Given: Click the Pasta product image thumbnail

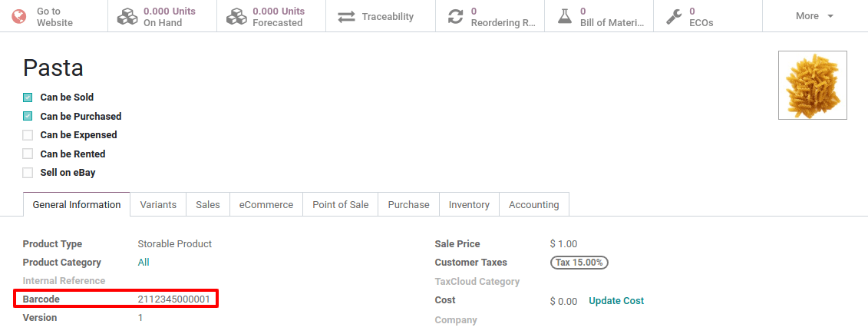Looking at the screenshot, I should (x=813, y=85).
